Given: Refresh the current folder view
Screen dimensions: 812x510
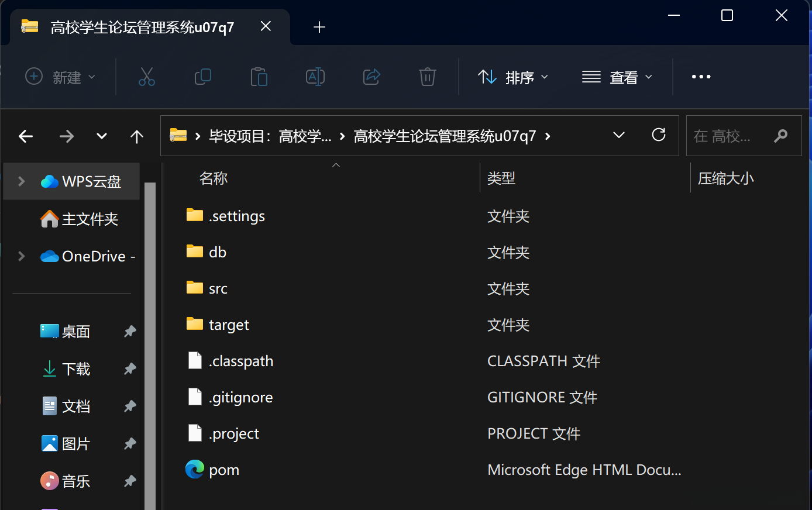Looking at the screenshot, I should 659,135.
